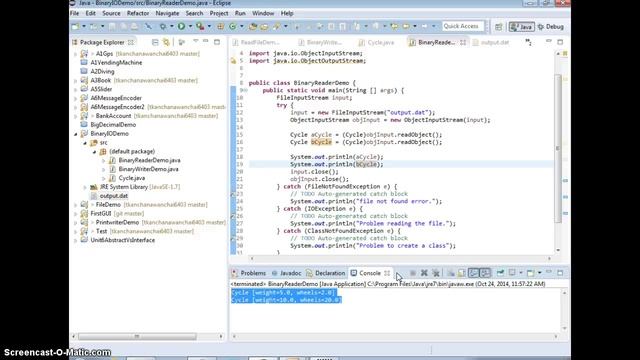
Task: Click the Open Type toolbar icon
Action: tap(253, 27)
